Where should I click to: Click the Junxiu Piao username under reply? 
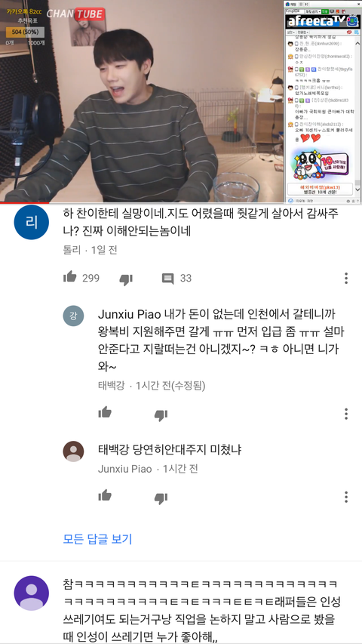pyautogui.click(x=124, y=469)
